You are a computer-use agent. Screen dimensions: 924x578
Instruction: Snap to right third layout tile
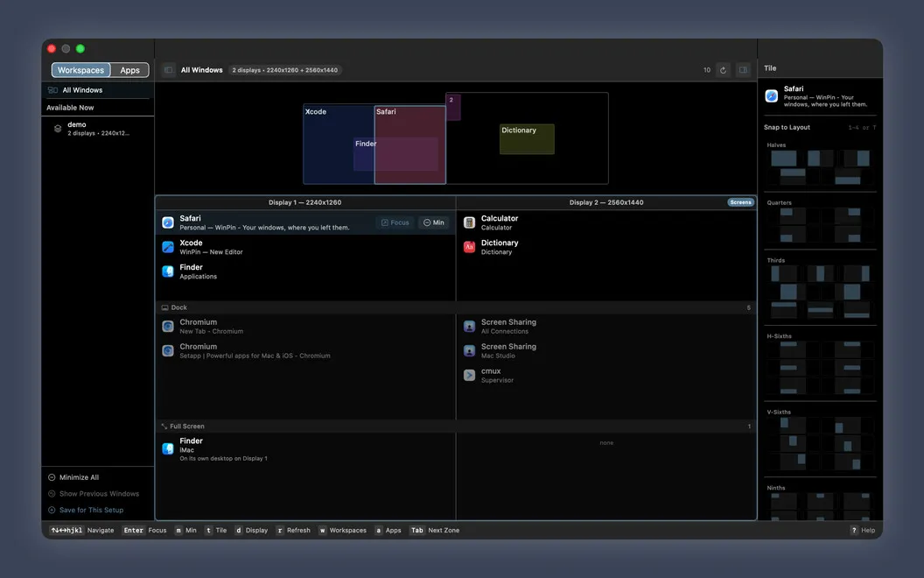857,273
